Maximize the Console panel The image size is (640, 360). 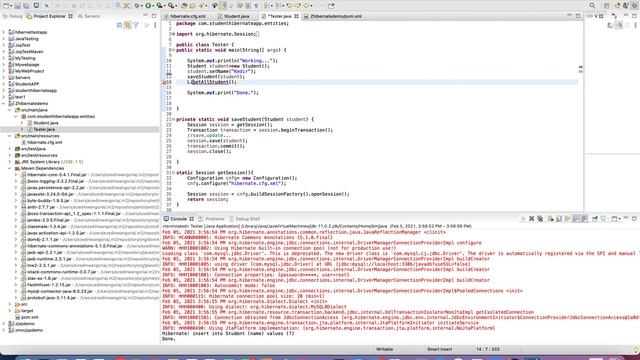[634, 219]
